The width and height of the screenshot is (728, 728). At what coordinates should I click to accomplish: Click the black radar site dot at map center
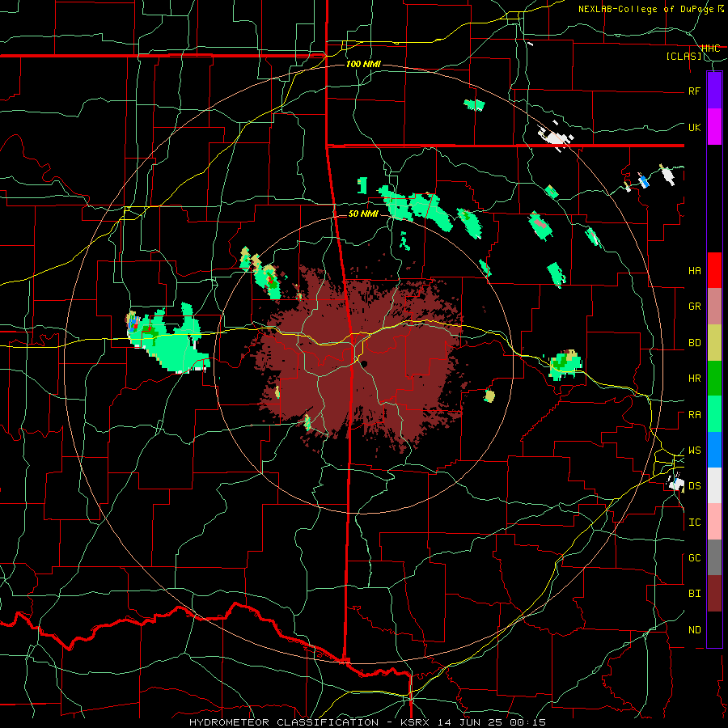pos(365,363)
